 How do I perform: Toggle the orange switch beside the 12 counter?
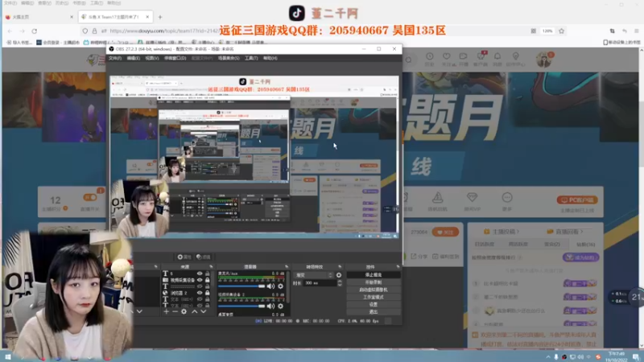(x=90, y=197)
